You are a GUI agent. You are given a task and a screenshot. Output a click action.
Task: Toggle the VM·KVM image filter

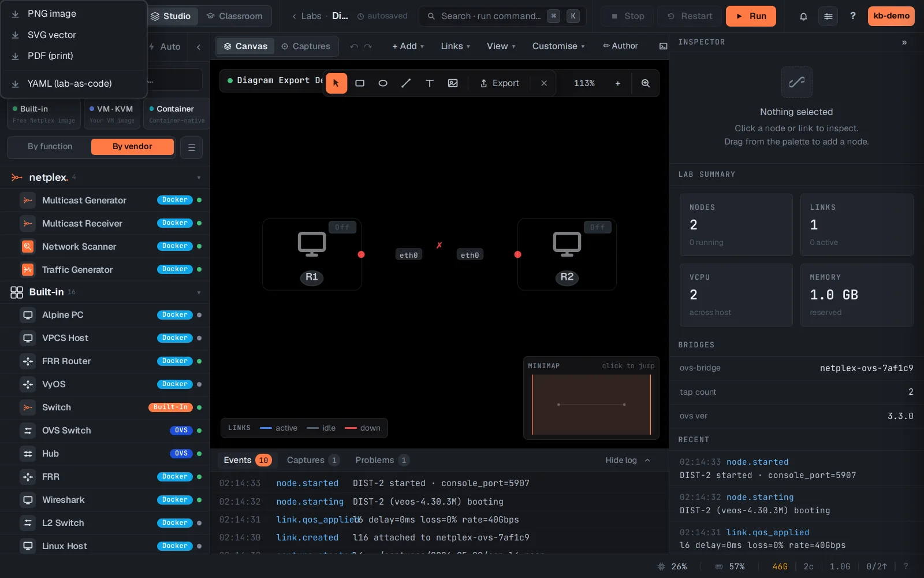coord(112,114)
